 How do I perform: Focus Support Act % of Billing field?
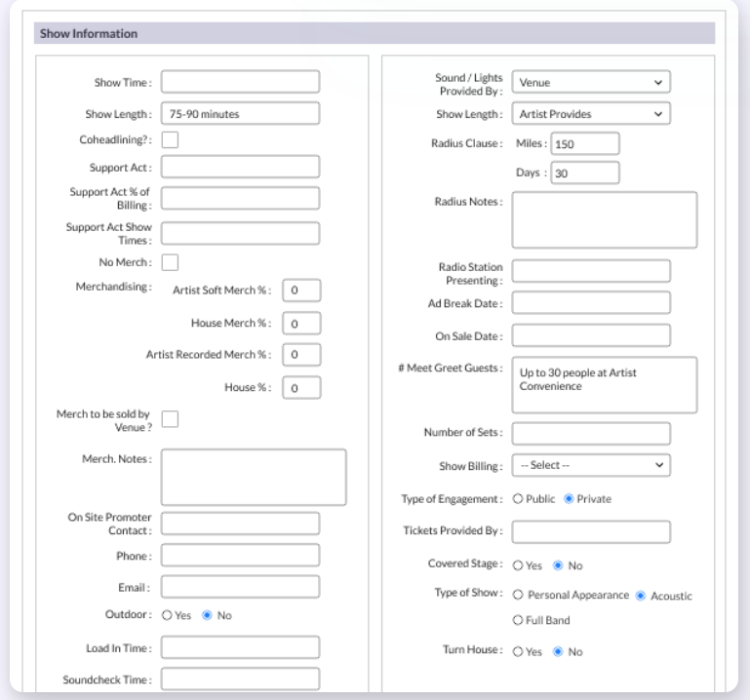pos(240,198)
